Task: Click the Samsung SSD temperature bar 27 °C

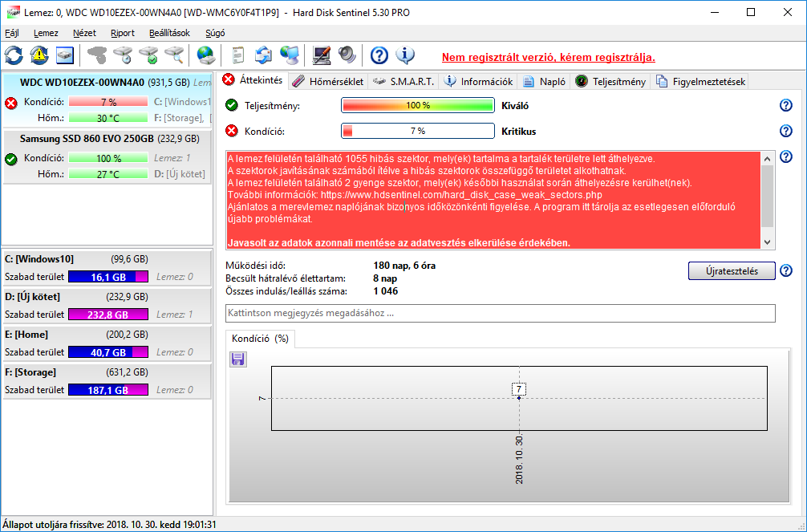Action: coord(108,174)
